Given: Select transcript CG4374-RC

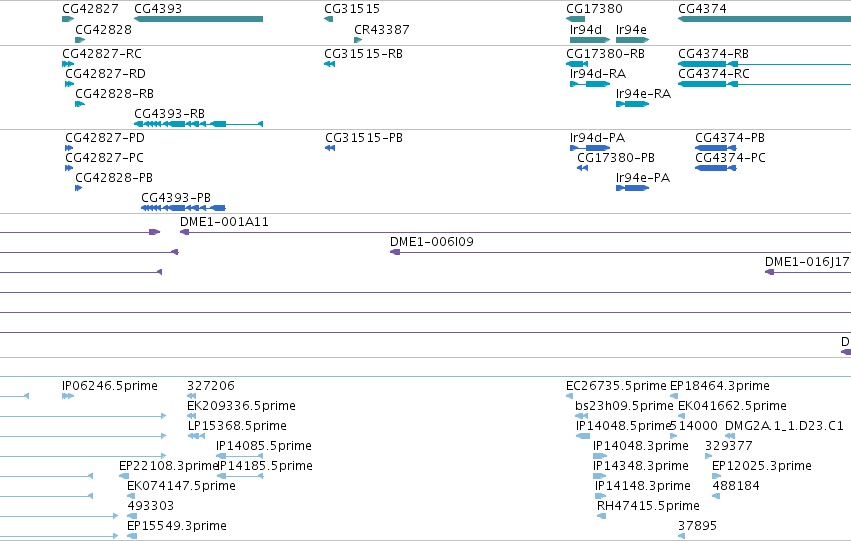Looking at the screenshot, I should coord(765,84).
